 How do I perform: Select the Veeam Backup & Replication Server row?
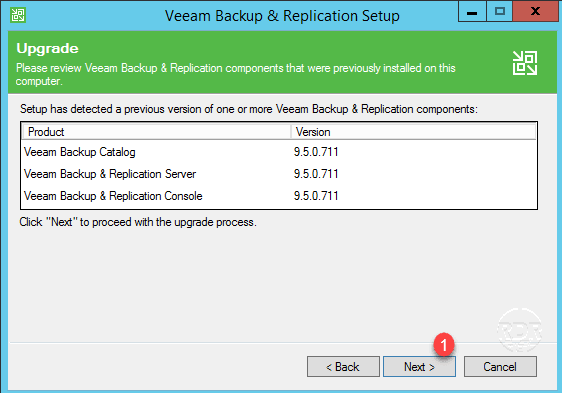pyautogui.click(x=279, y=174)
